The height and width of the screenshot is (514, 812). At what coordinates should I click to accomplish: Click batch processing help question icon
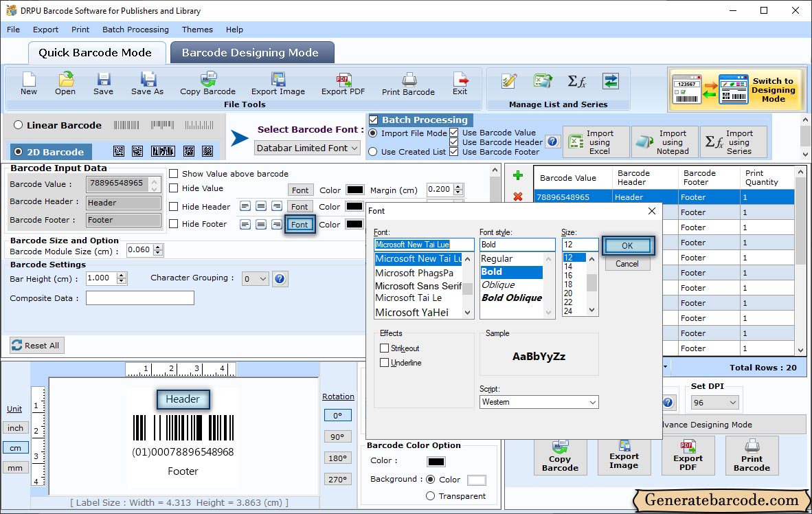click(x=552, y=142)
